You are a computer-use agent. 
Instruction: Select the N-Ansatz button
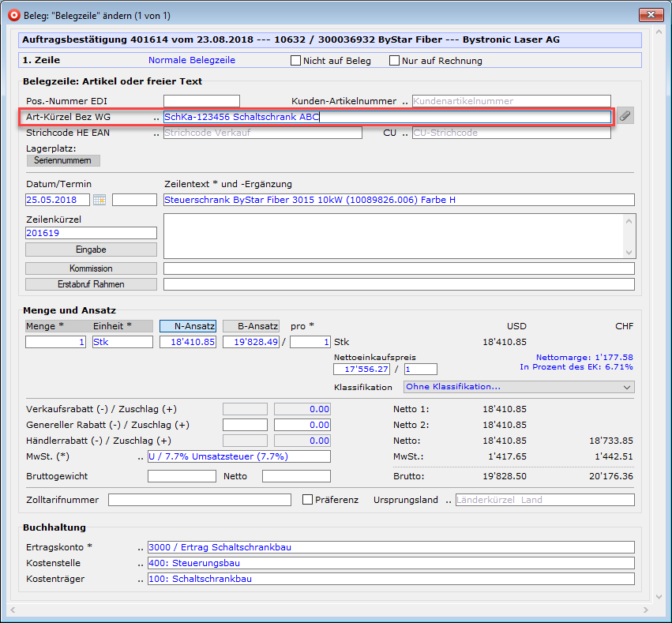pyautogui.click(x=187, y=325)
